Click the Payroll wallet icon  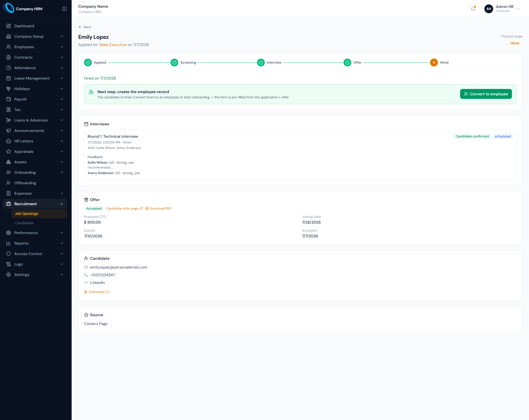tap(9, 99)
